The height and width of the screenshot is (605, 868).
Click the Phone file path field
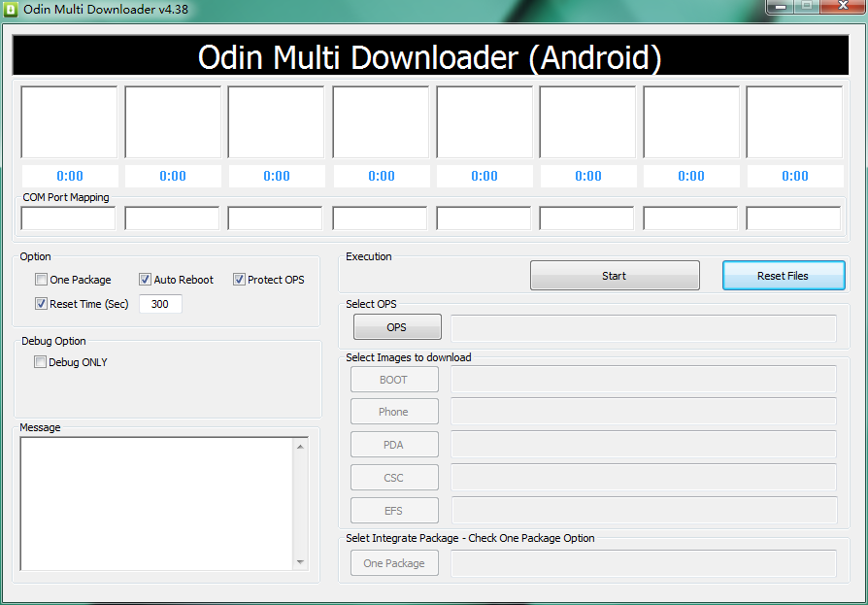tap(644, 412)
